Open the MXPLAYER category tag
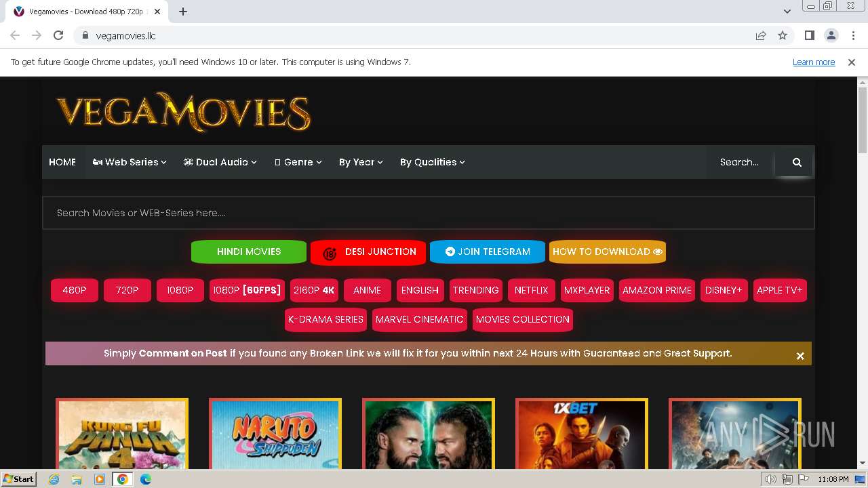The height and width of the screenshot is (488, 868). (587, 290)
